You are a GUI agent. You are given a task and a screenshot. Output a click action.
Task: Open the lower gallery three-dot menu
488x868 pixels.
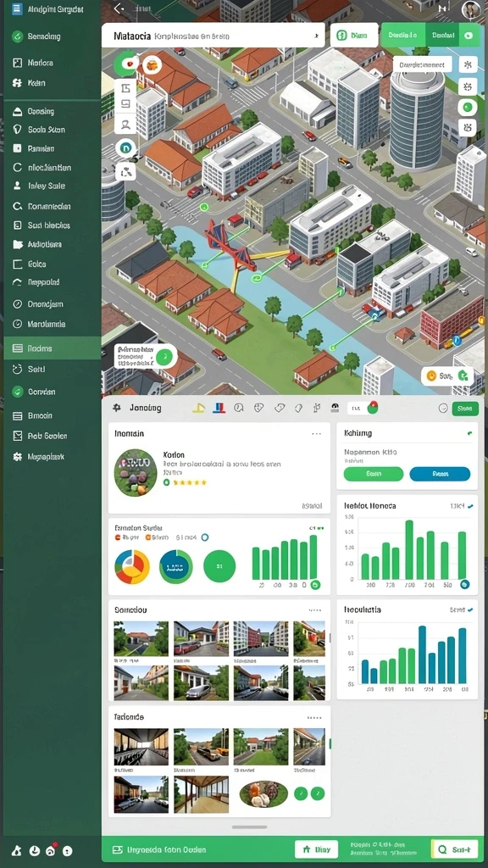click(x=315, y=717)
